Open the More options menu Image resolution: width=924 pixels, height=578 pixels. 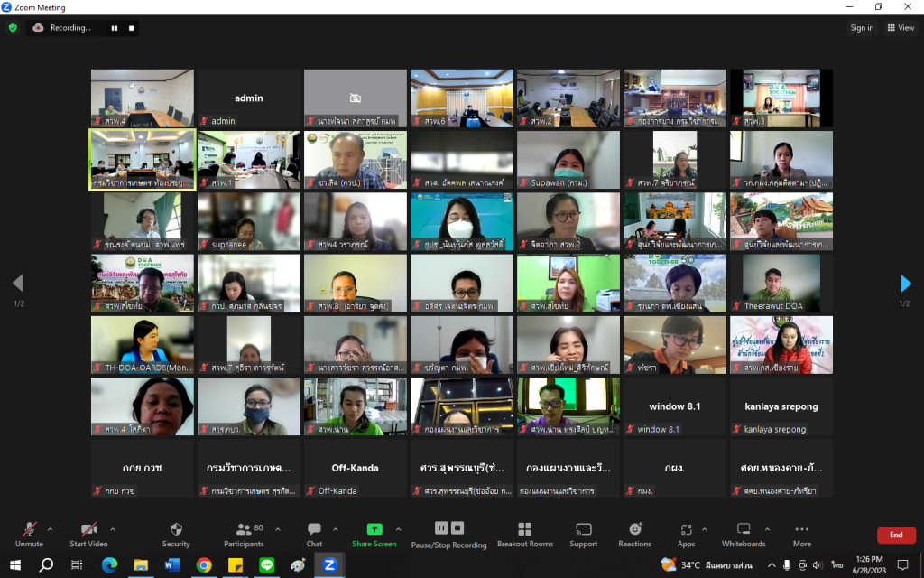(x=802, y=535)
